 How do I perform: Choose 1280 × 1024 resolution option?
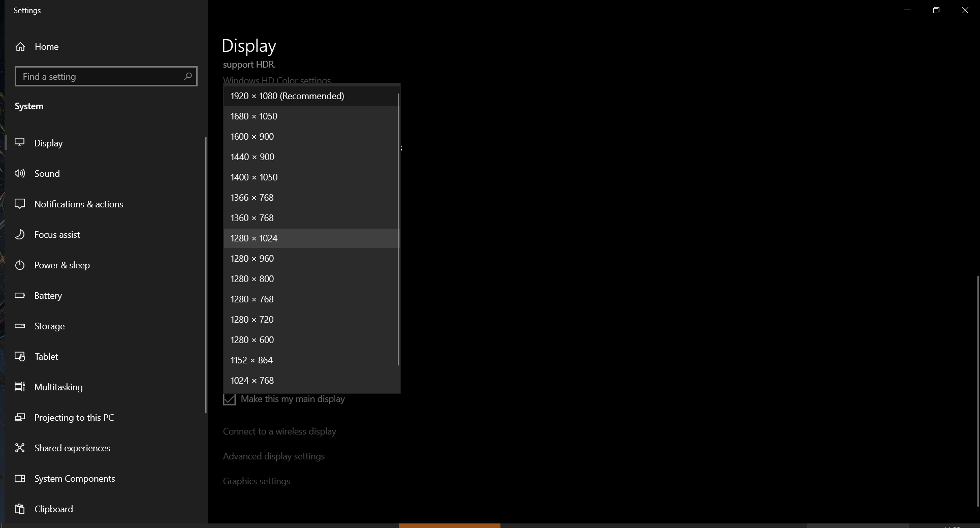pyautogui.click(x=254, y=238)
